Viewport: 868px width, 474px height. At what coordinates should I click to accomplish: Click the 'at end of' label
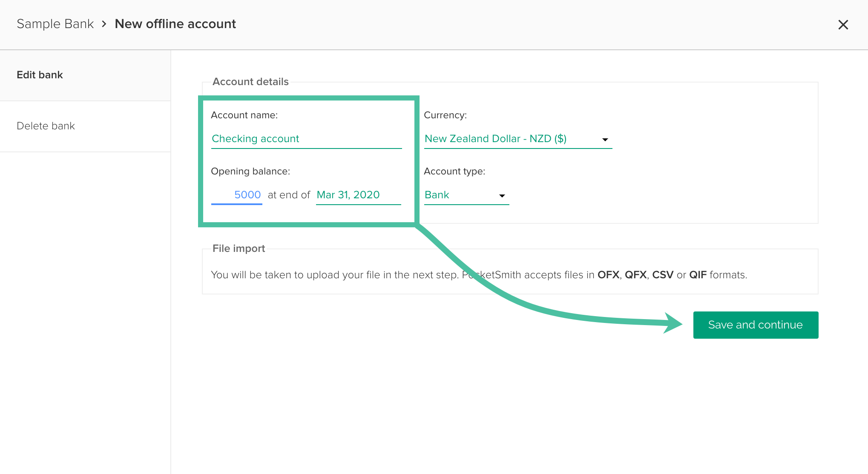[x=289, y=195]
